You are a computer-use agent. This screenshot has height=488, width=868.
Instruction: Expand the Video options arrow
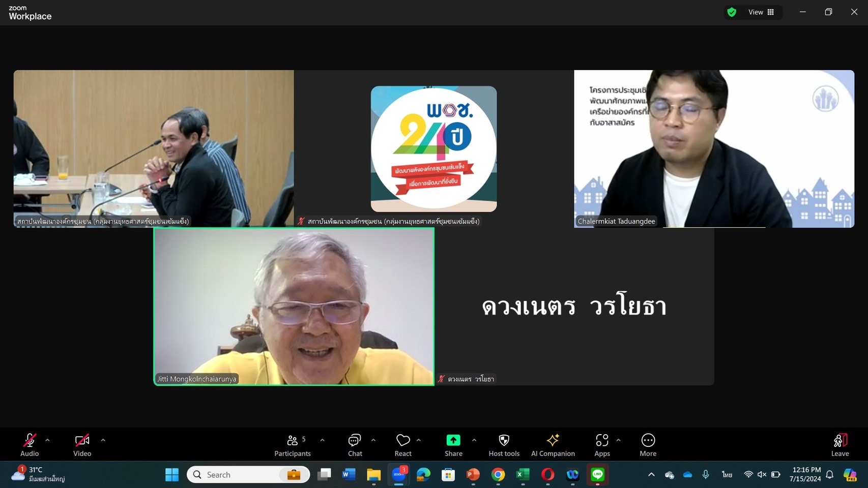pyautogui.click(x=103, y=440)
